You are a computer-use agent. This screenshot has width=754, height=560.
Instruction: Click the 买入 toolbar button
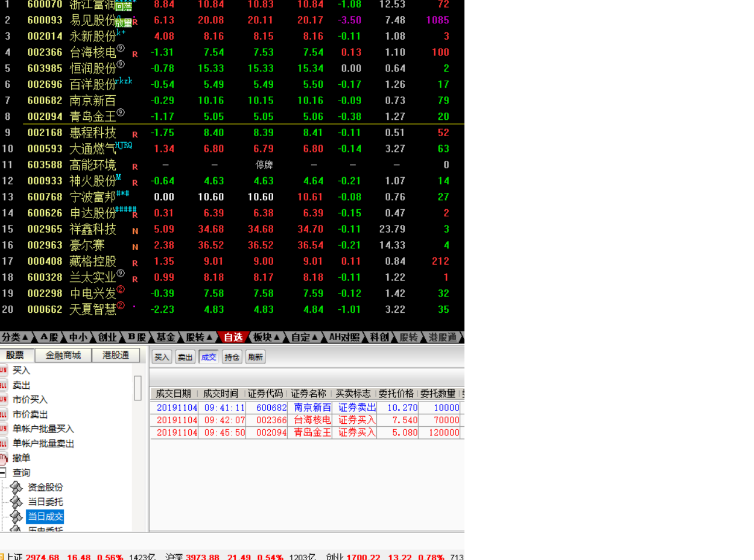pyautogui.click(x=162, y=357)
